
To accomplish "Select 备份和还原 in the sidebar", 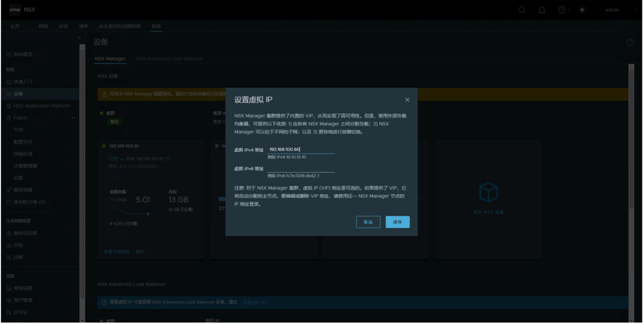I will coord(25,233).
